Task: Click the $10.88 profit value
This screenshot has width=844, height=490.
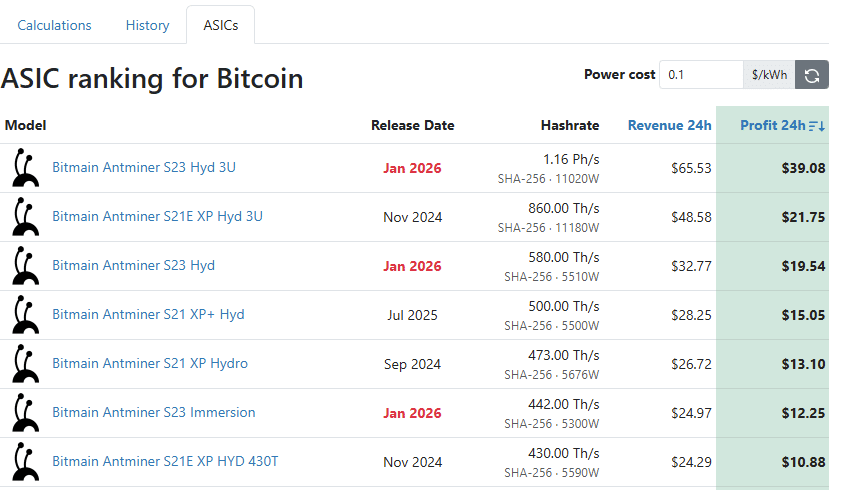Action: (x=803, y=463)
